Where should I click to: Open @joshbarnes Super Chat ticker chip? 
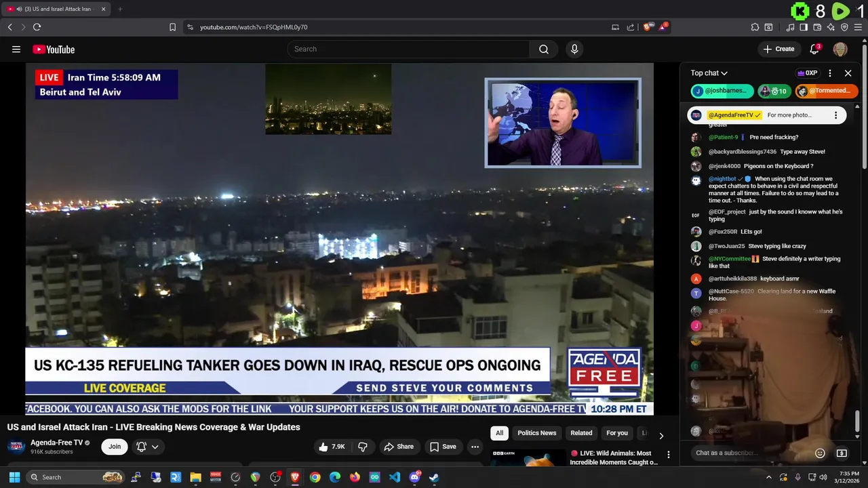click(722, 91)
